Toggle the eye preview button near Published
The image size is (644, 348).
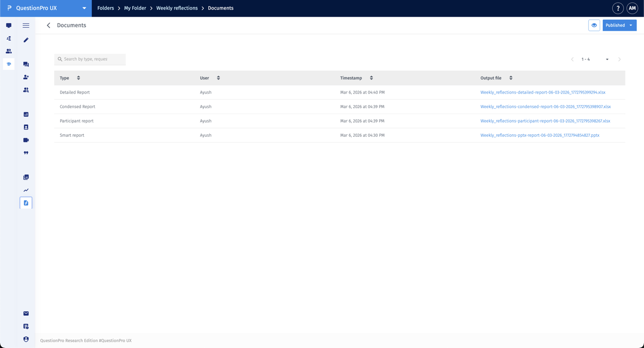[594, 25]
